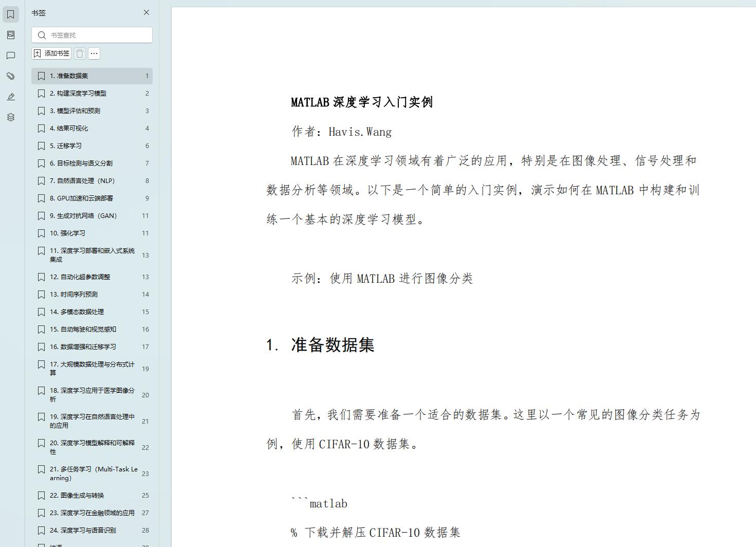Click the magnifier icon in bookmark search
The image size is (756, 547).
[42, 35]
